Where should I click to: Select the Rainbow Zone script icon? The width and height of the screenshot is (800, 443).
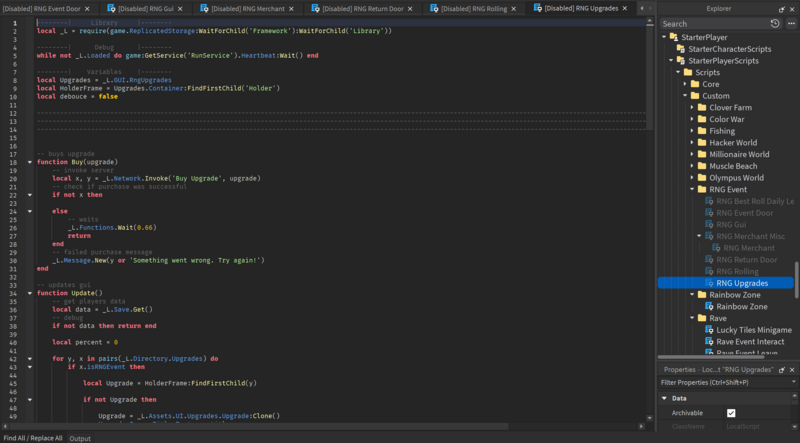coord(708,306)
